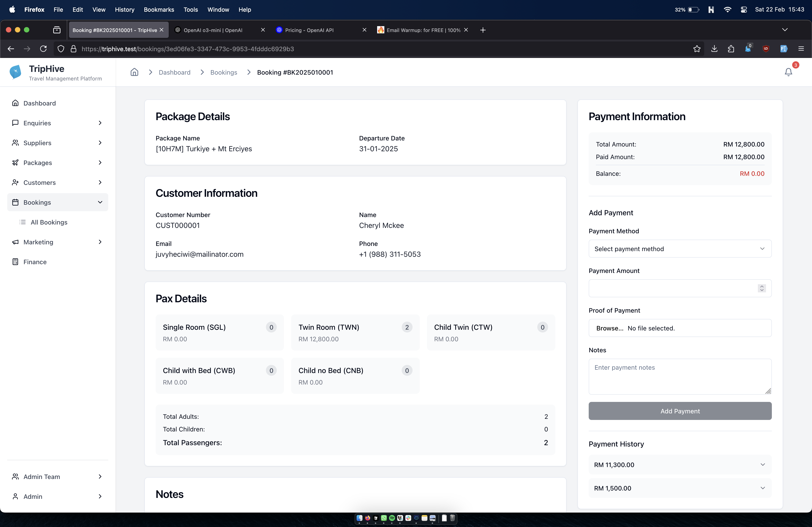Click the All Bookings list icon

(x=23, y=222)
